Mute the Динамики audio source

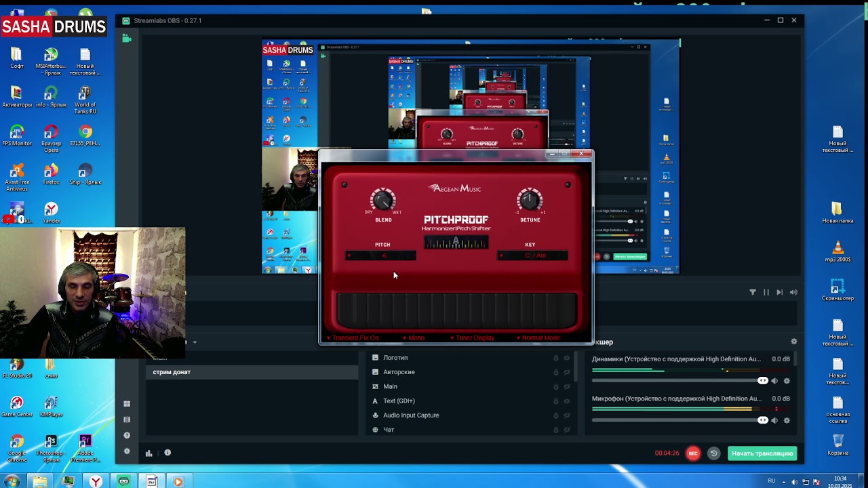click(774, 381)
